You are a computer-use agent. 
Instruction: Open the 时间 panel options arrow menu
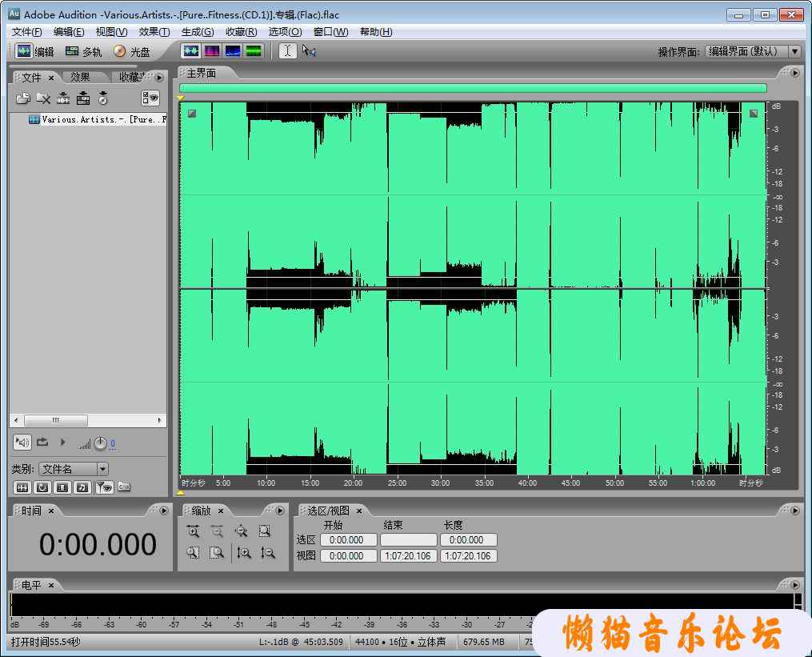click(164, 511)
